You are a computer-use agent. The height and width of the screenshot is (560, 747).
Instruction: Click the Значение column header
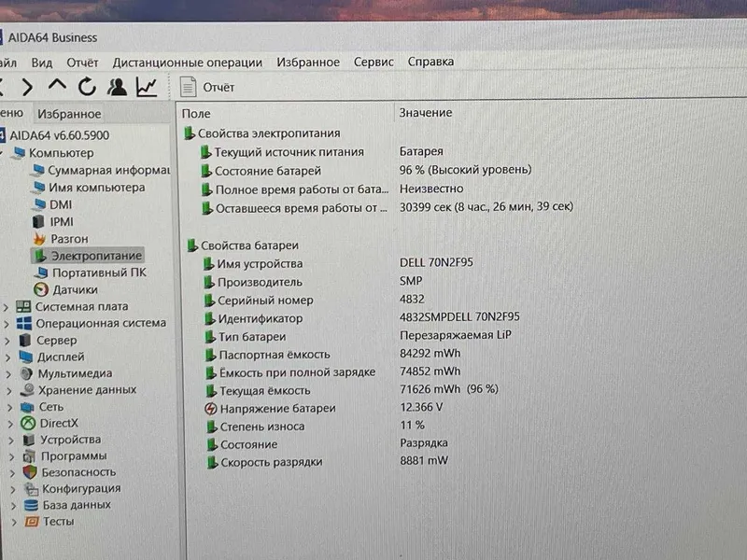[x=426, y=113]
